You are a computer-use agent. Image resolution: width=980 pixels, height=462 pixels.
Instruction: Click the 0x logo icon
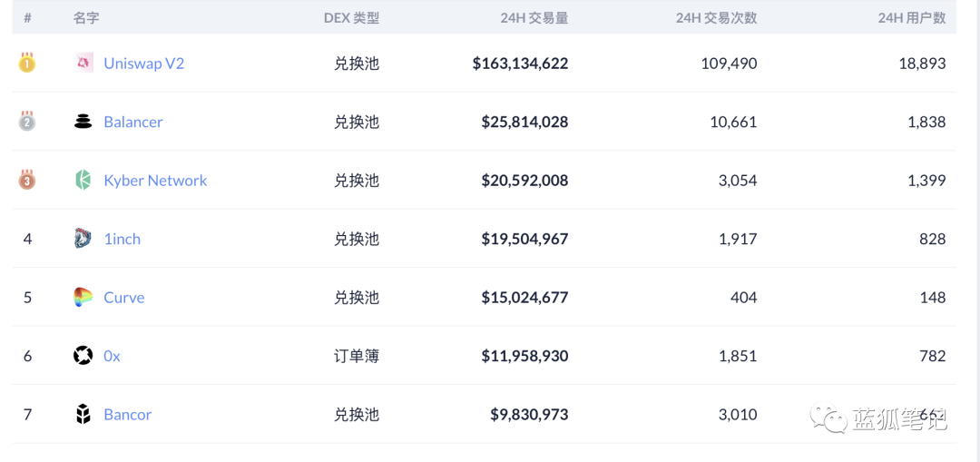(x=83, y=356)
